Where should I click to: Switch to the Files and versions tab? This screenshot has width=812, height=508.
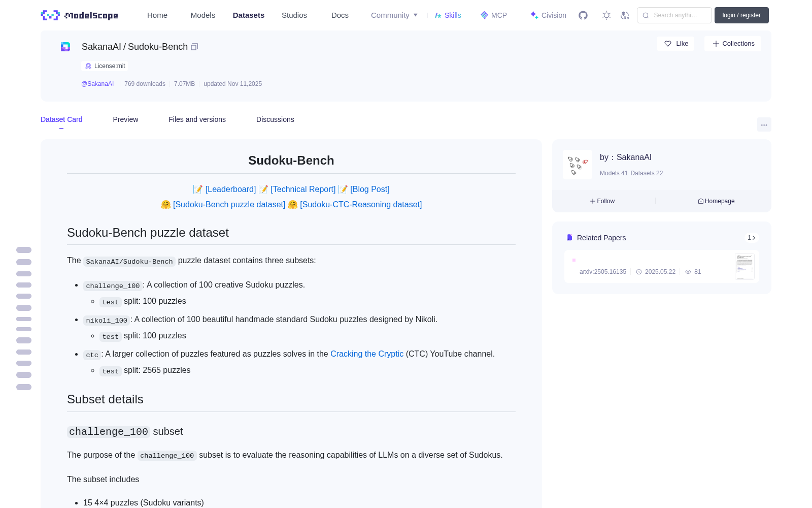197,119
